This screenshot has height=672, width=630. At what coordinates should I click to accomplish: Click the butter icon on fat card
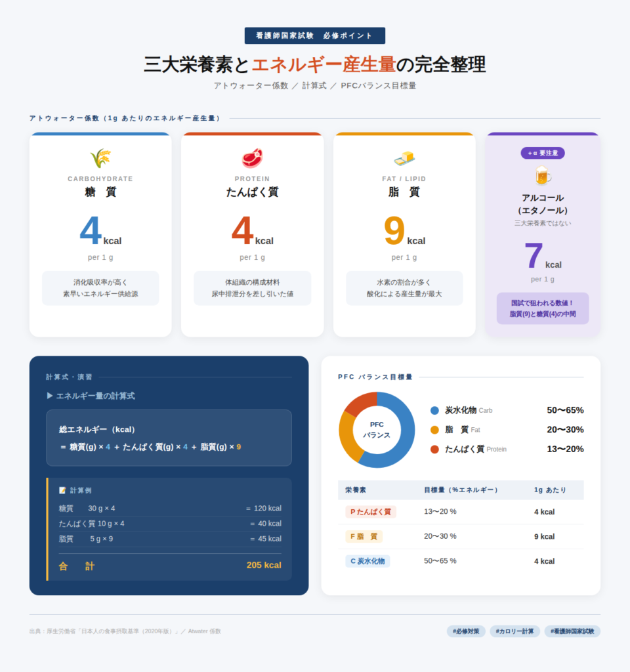pos(404,158)
